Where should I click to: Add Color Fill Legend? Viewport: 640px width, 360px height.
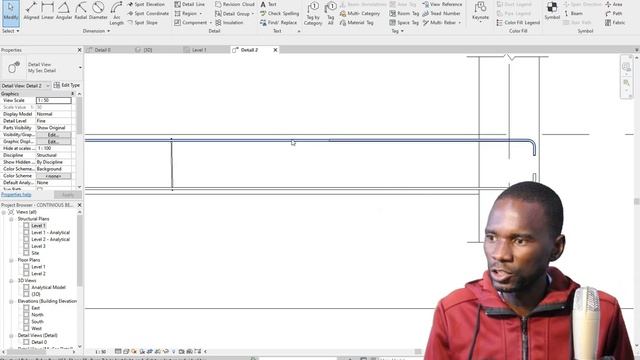coord(518,22)
